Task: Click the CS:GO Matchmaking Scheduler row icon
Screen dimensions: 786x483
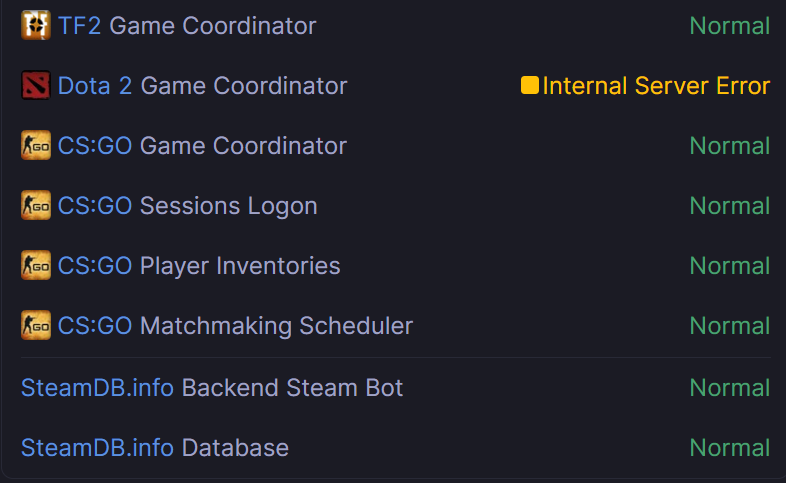Action: [35, 325]
